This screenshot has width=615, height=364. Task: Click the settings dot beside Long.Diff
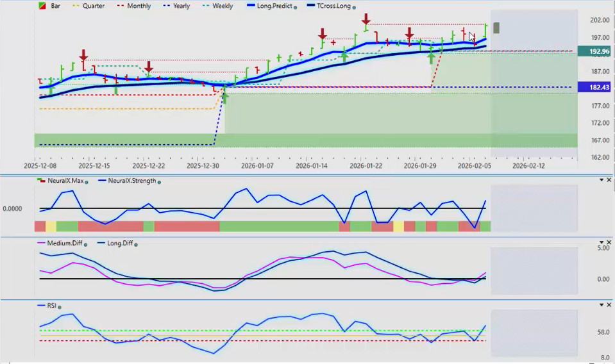point(137,244)
